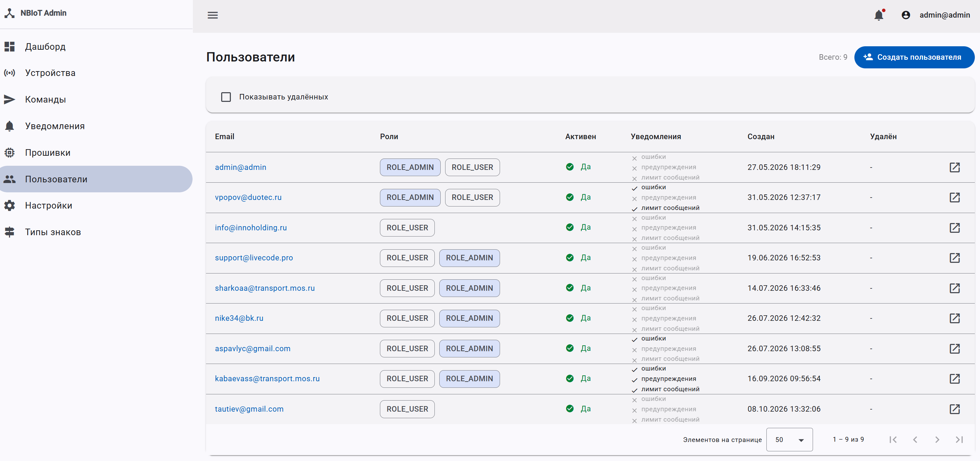Click the Всего: 9 counter text

tap(833, 57)
